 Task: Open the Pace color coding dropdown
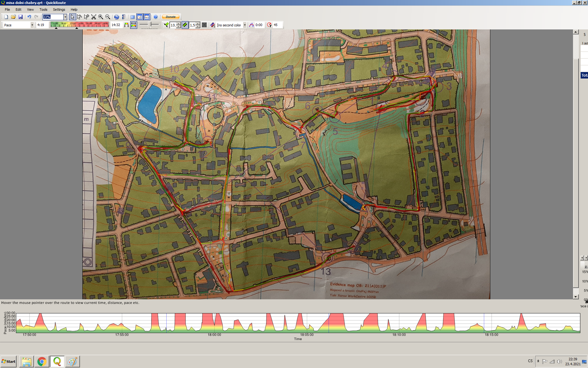32,25
